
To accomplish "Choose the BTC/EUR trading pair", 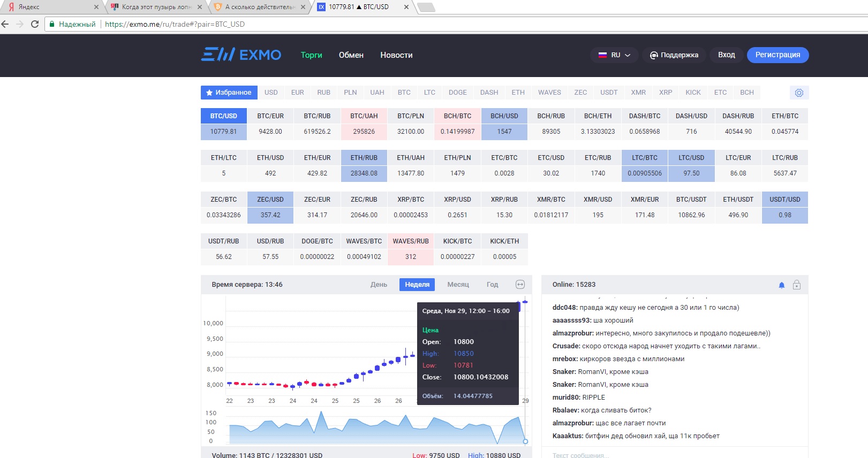I will 270,124.
